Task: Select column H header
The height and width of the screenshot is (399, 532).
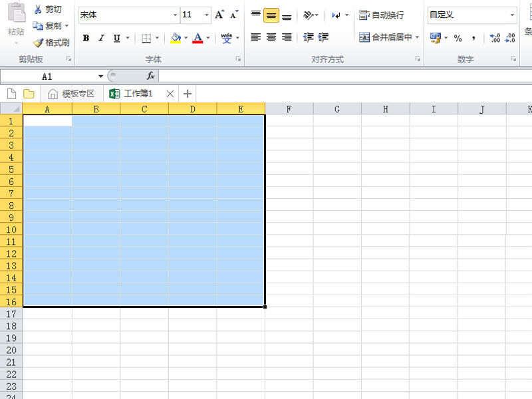Action: pyautogui.click(x=386, y=109)
